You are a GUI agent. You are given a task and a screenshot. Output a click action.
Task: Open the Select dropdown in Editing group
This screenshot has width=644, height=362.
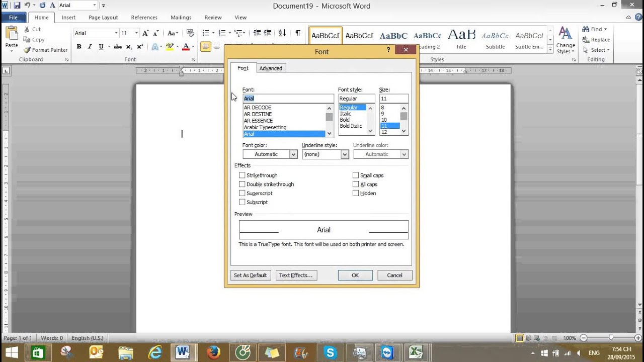pos(600,50)
